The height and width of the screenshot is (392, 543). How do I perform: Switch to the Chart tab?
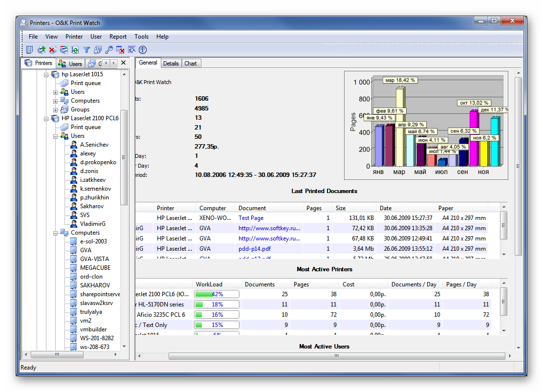coord(191,64)
